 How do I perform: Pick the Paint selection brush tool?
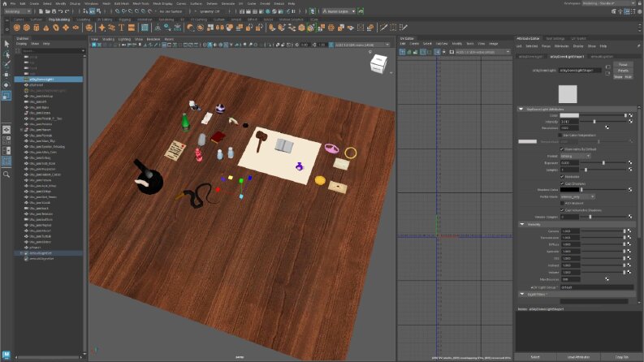pyautogui.click(x=6, y=64)
